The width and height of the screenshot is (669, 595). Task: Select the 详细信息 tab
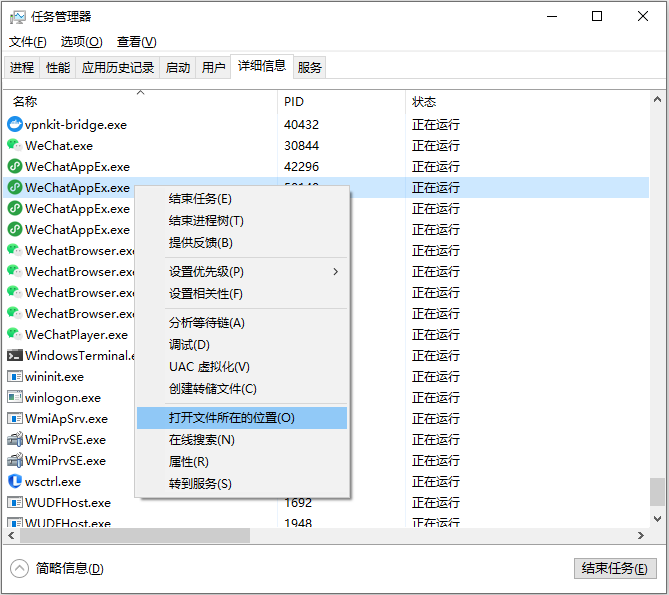point(262,66)
